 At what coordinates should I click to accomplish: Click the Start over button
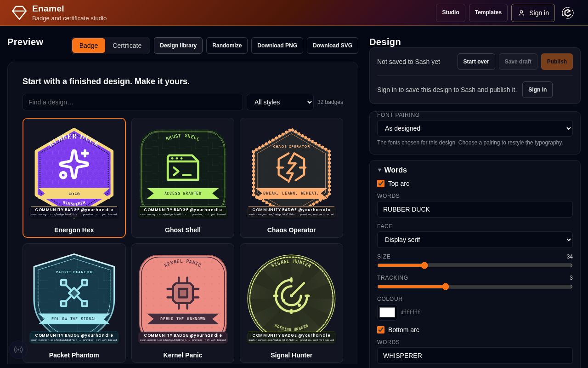pyautogui.click(x=476, y=62)
